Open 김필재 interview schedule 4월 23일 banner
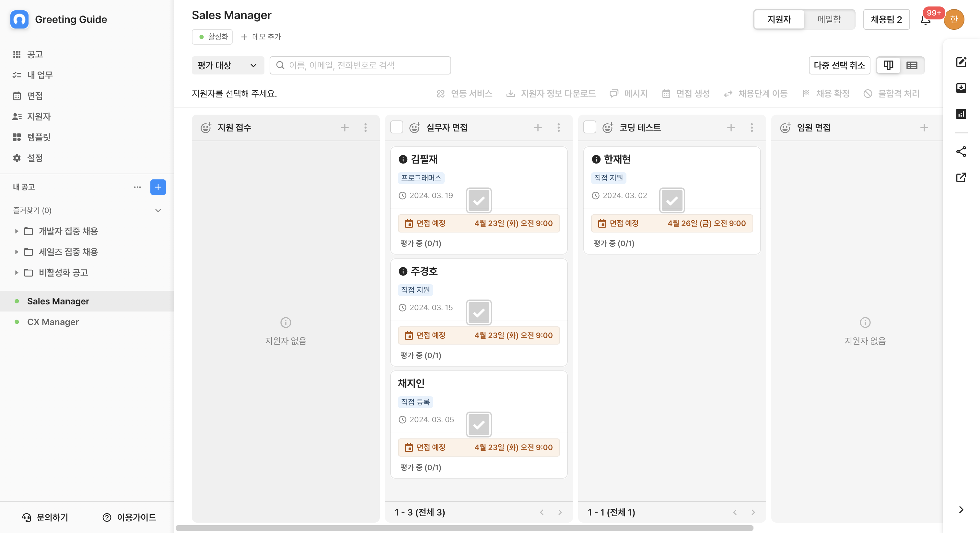Screen dimensions: 980x533 (x=479, y=223)
